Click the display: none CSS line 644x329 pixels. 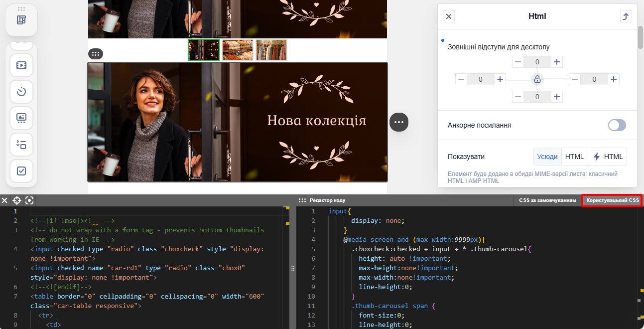pyautogui.click(x=378, y=221)
